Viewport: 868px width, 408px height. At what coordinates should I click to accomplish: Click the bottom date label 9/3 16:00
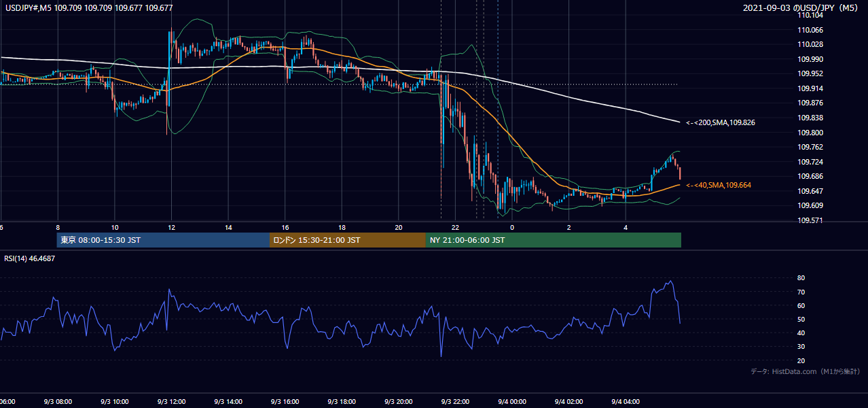coord(285,402)
